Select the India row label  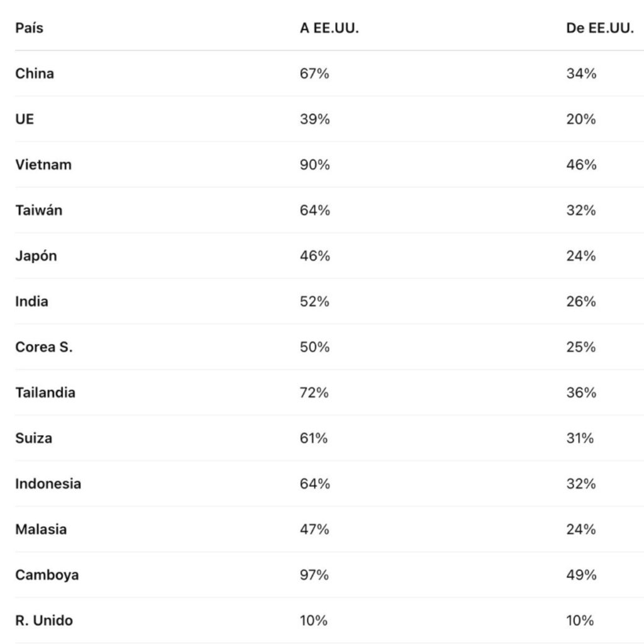coord(31,301)
